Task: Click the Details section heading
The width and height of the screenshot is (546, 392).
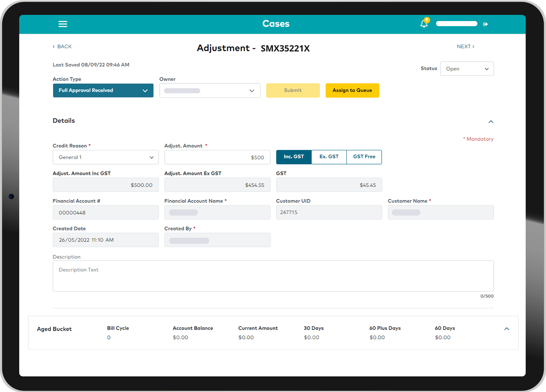Action: coord(64,121)
